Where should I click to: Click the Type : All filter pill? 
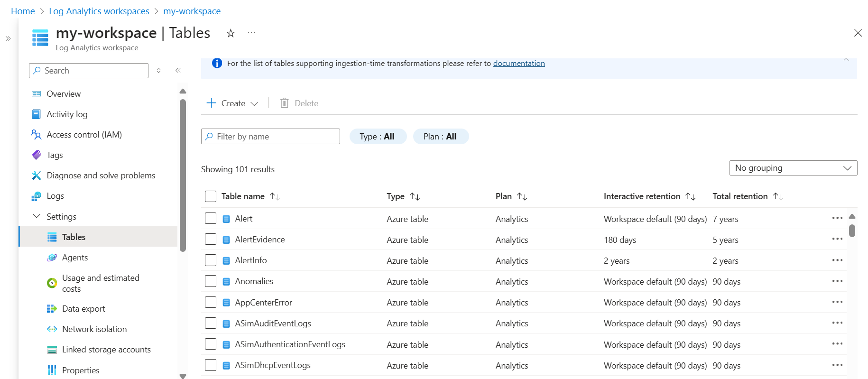click(x=378, y=137)
